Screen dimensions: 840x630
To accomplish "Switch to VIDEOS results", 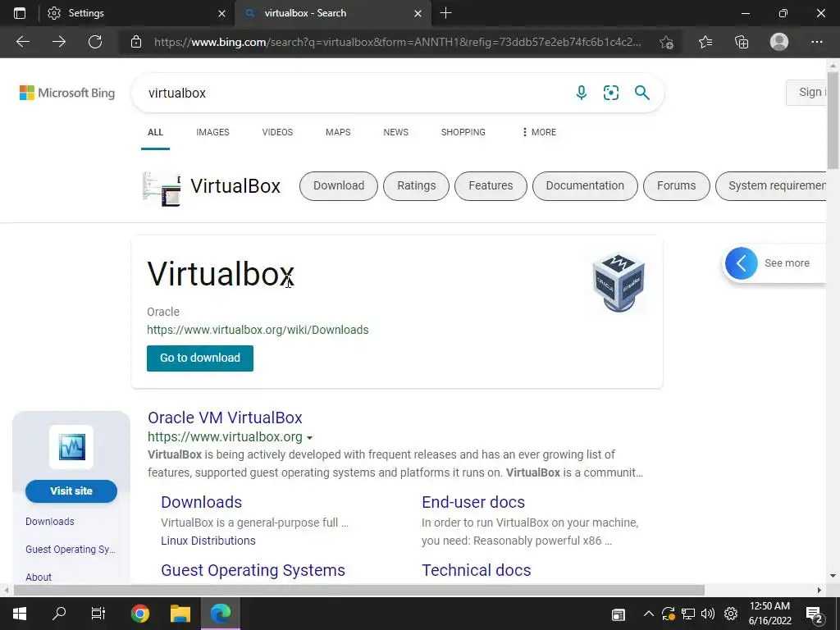I will [277, 132].
